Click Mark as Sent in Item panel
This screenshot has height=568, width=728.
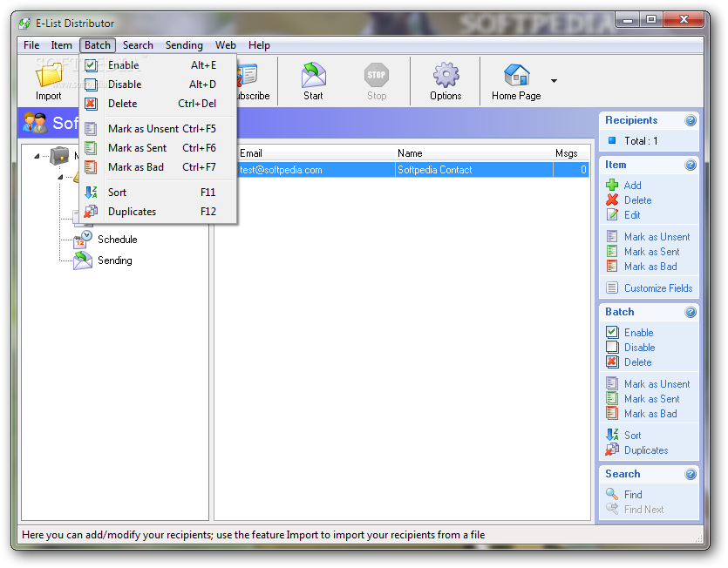pos(652,252)
